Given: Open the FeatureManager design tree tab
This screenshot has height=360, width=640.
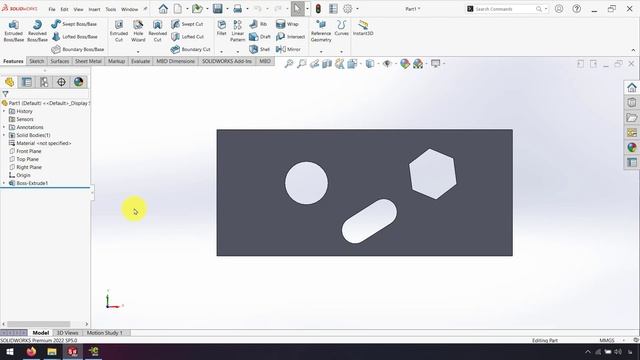Looking at the screenshot, I should [9, 82].
